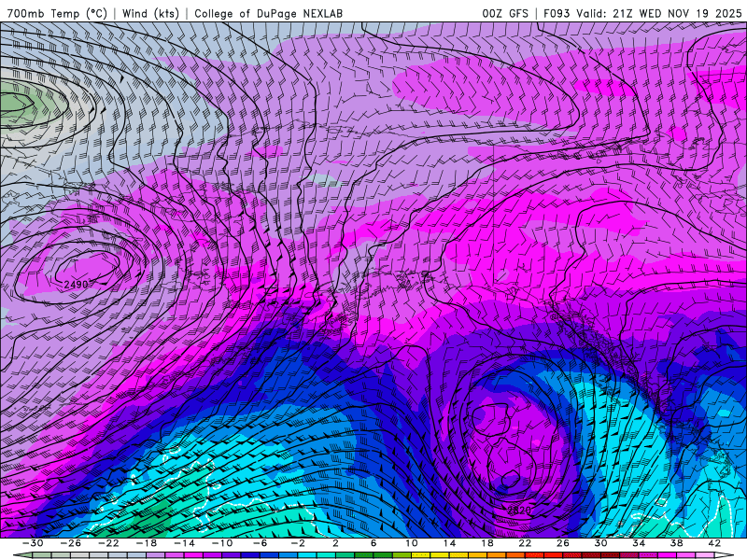747x560 pixels.
Task: Click the minus 6 colorbar scale label
Action: point(260,543)
